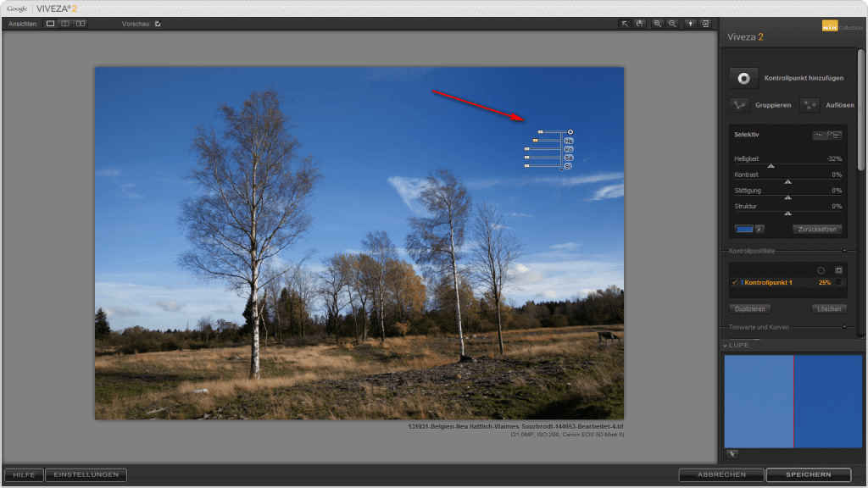
Task: Click the Gruppieren icon
Action: [x=739, y=104]
